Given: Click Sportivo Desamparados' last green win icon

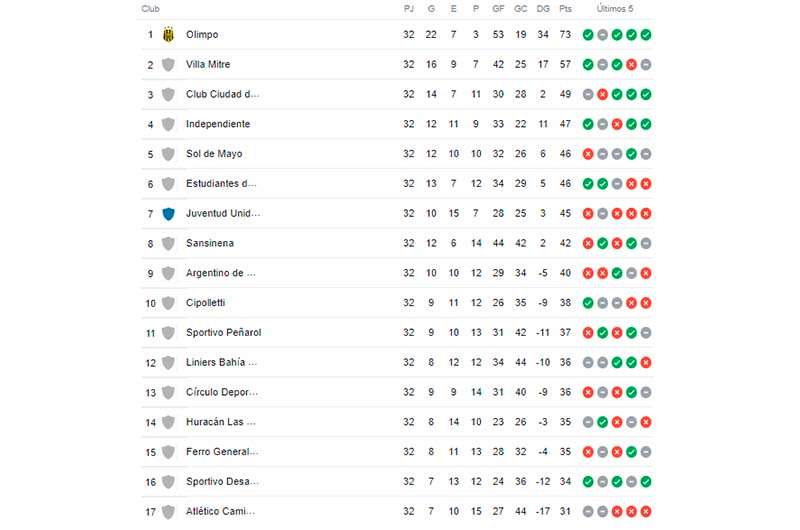Looking at the screenshot, I should pyautogui.click(x=646, y=482).
